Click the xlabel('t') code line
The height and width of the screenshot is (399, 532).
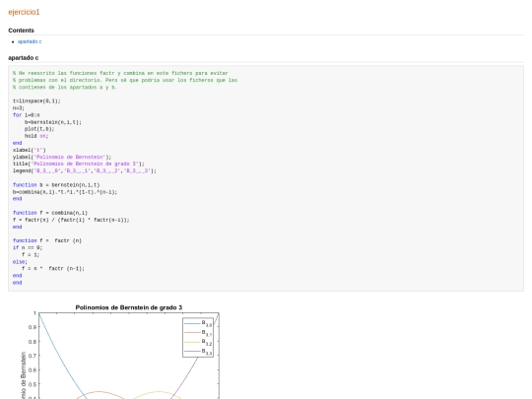[x=30, y=150]
